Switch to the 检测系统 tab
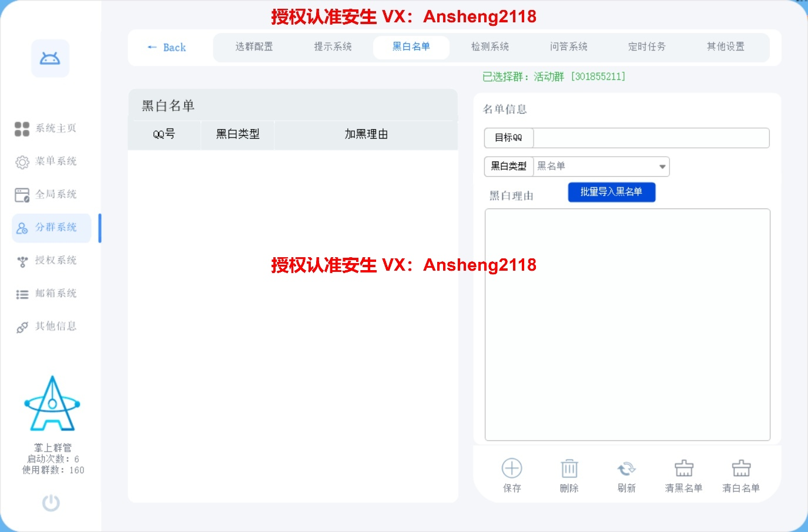 (x=490, y=47)
